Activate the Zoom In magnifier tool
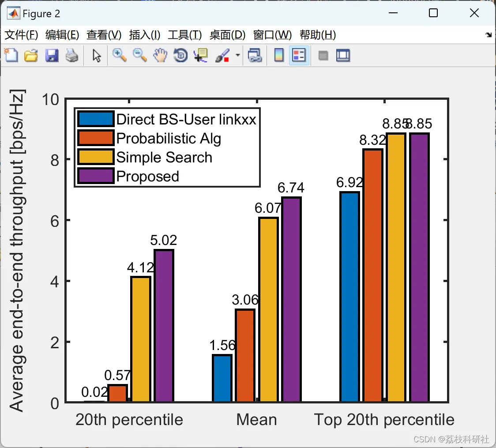 [119, 55]
